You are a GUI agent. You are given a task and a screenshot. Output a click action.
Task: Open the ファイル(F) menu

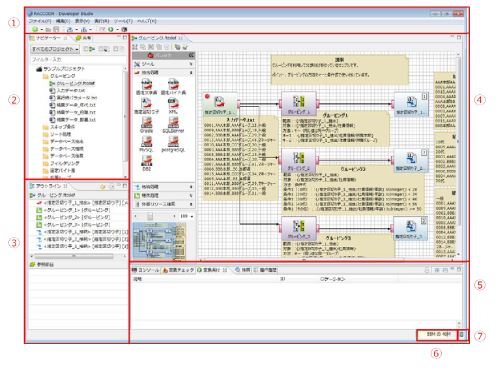[40, 21]
